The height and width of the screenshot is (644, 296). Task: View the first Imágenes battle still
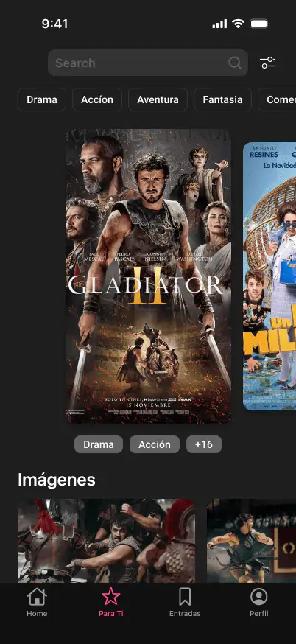106,541
